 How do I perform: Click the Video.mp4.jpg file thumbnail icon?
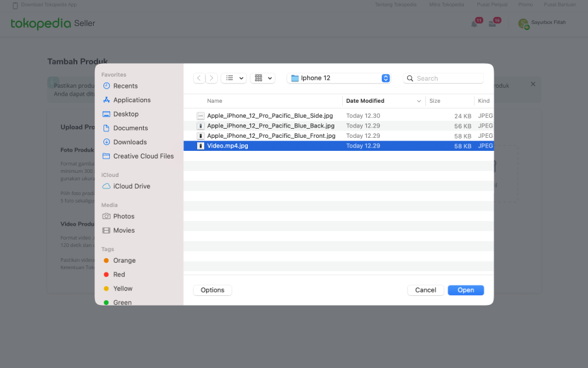point(200,146)
